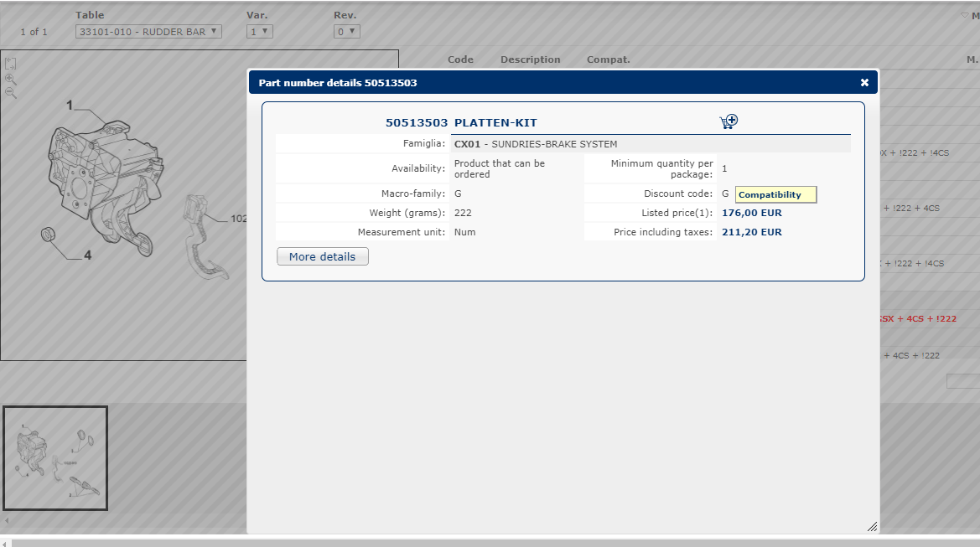Screen dimensions: 980x547
Task: Click the fit-drawing icon above the zoom icons
Action: (11, 64)
